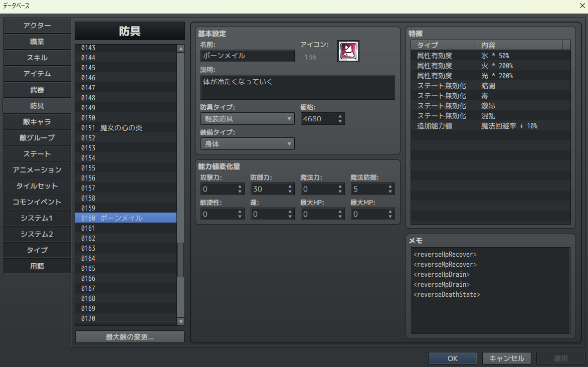Decrease 価格 with the down arrow
Screen dimensions: 588x367
(340, 121)
